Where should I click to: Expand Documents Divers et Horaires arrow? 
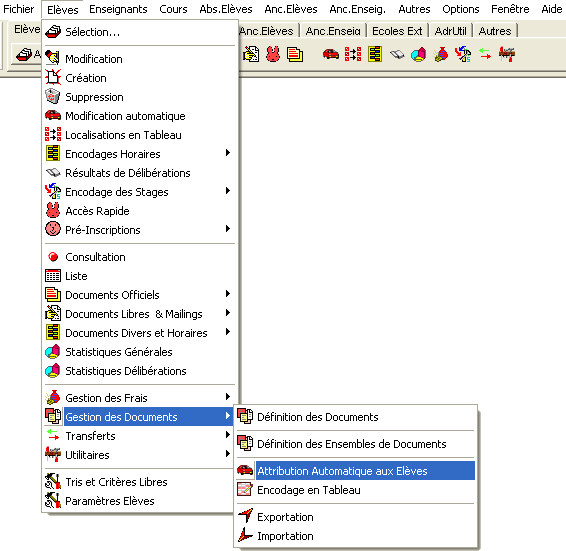(x=227, y=331)
